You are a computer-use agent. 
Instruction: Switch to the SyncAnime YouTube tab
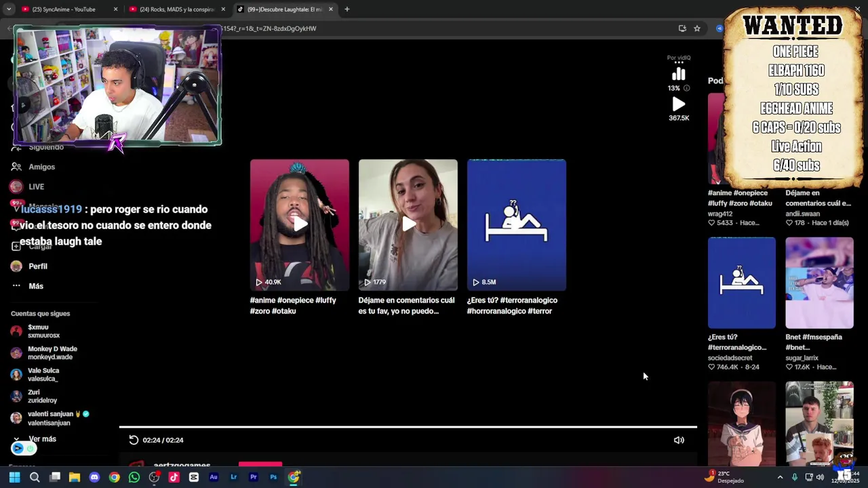coord(64,9)
